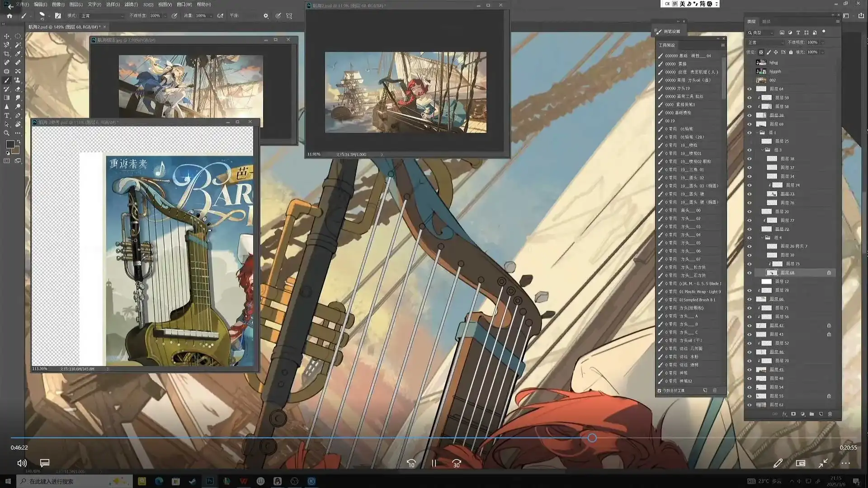Click the brush smoothing options gear icon

266,16
